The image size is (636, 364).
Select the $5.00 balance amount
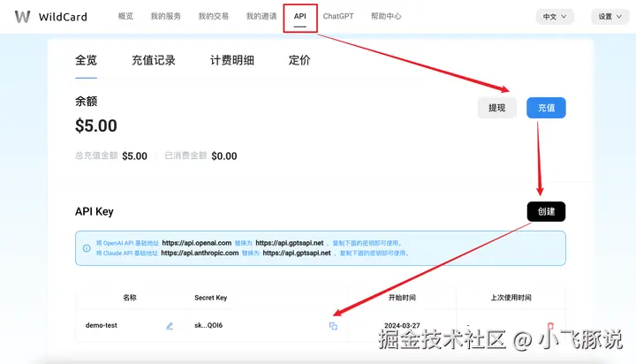96,125
